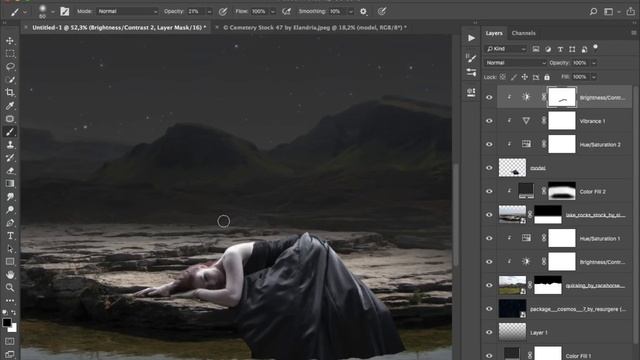Open the layer Fill dropdown arrow
The height and width of the screenshot is (360, 640).
[x=594, y=77]
